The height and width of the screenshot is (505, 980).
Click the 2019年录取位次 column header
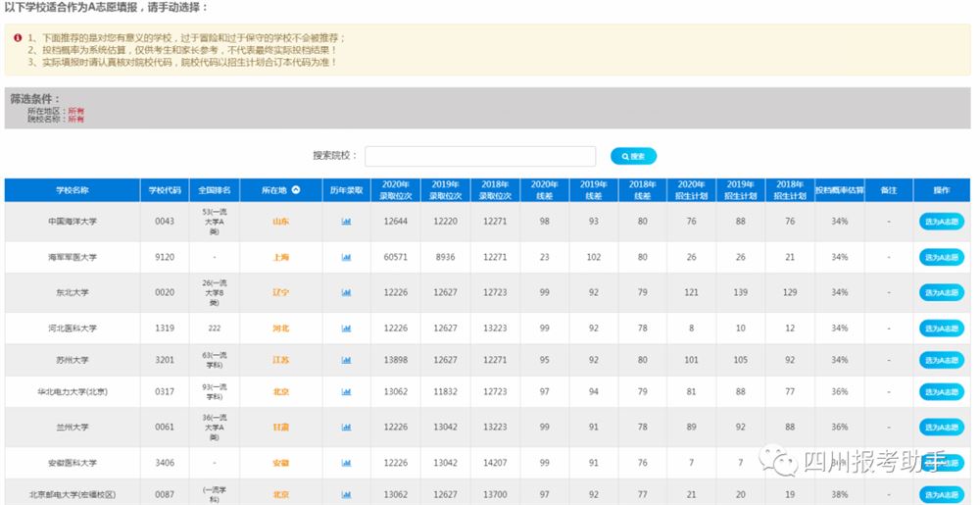click(446, 190)
